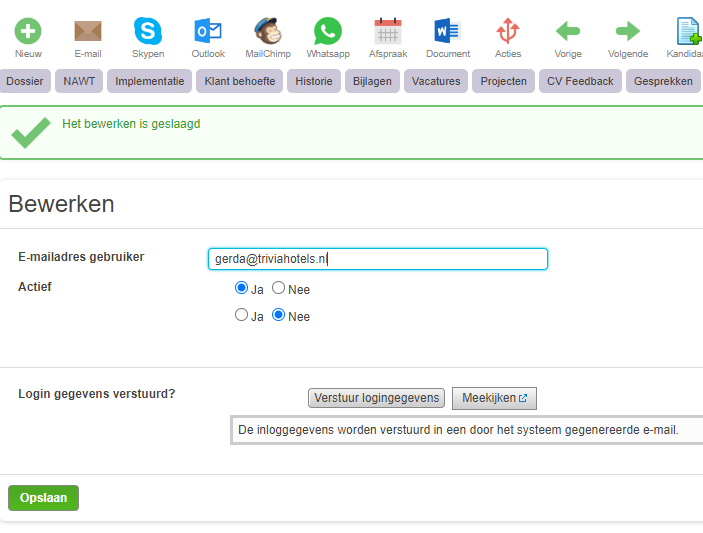
Task: Start a Whatsapp message
Action: [328, 31]
